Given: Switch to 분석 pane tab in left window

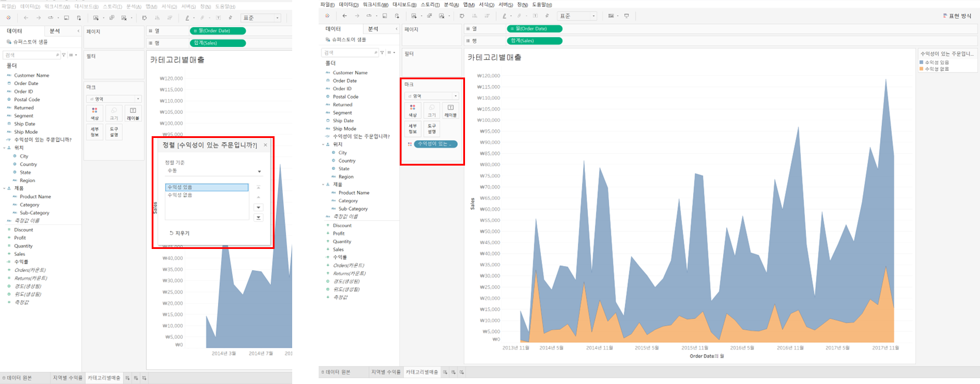Looking at the screenshot, I should pos(55,31).
